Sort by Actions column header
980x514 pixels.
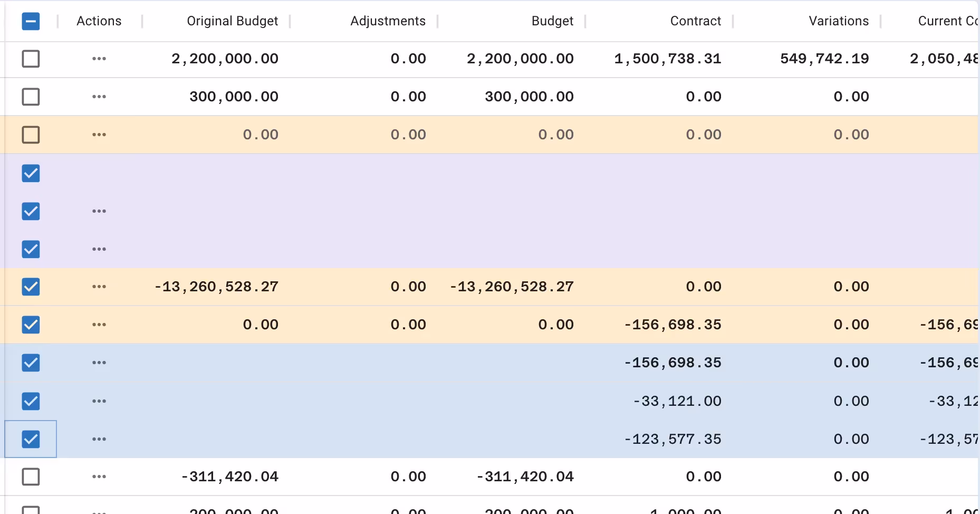[99, 21]
